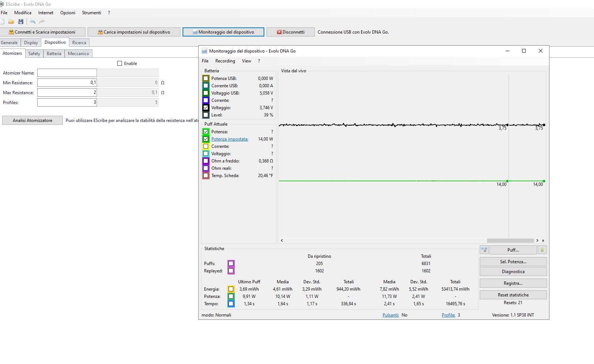The height and width of the screenshot is (364, 594).
Task: Pause live view with the pause icon
Action: pos(542,250)
